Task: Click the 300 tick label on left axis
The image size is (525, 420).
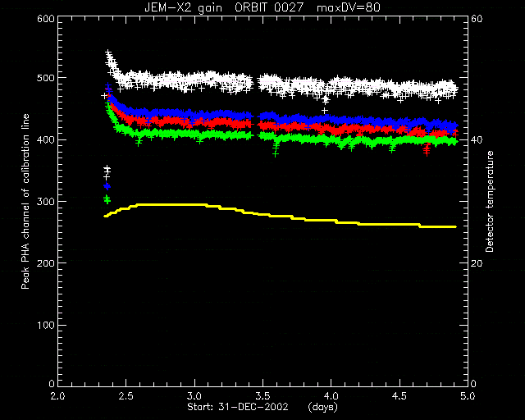Action: pos(46,201)
